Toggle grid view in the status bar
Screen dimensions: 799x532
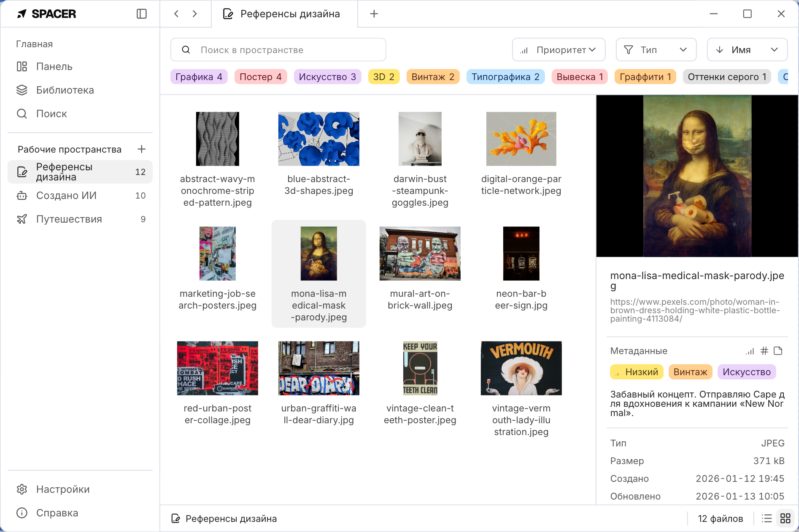coord(785,519)
